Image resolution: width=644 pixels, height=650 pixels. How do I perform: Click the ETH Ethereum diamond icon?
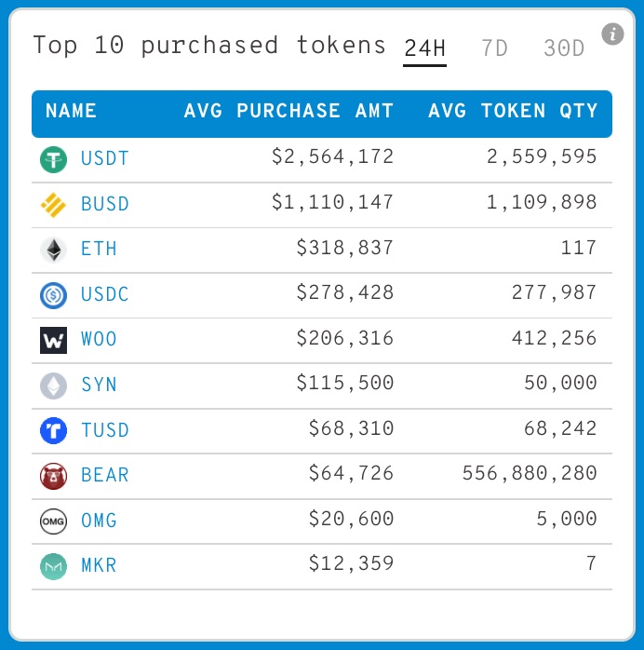(54, 250)
